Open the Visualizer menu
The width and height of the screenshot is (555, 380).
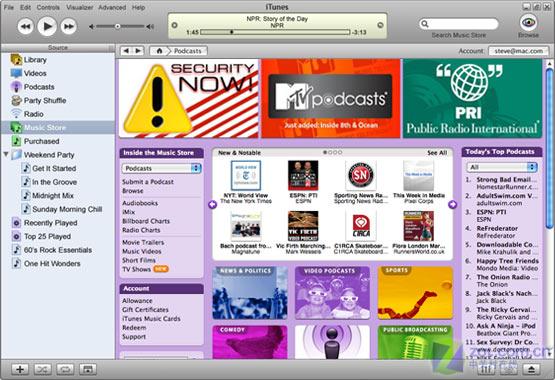click(80, 7)
